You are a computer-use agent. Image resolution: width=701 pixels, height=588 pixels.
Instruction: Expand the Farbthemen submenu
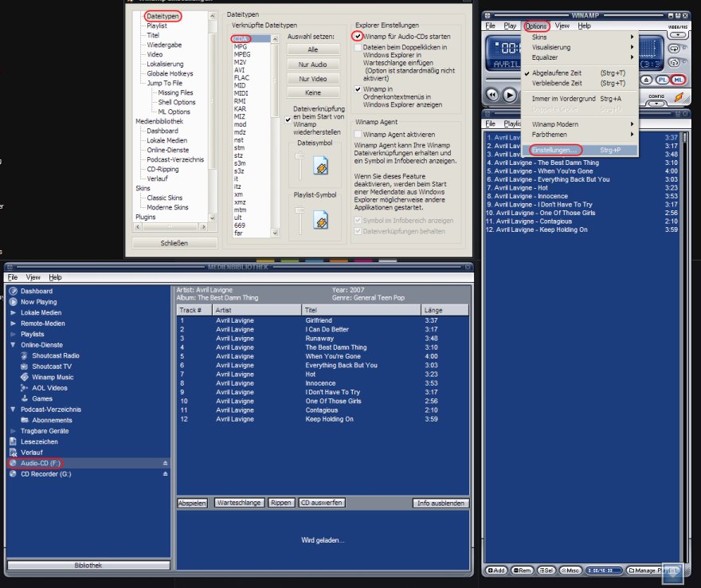(x=580, y=135)
